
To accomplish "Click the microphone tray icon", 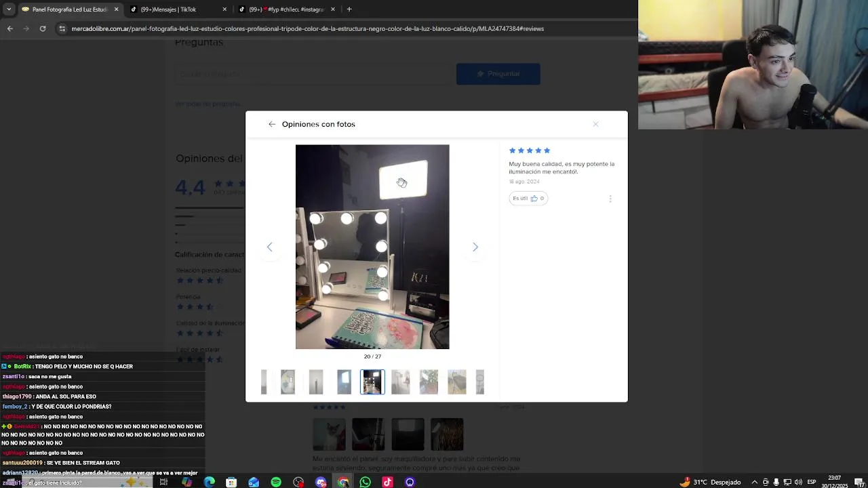I will tap(776, 482).
